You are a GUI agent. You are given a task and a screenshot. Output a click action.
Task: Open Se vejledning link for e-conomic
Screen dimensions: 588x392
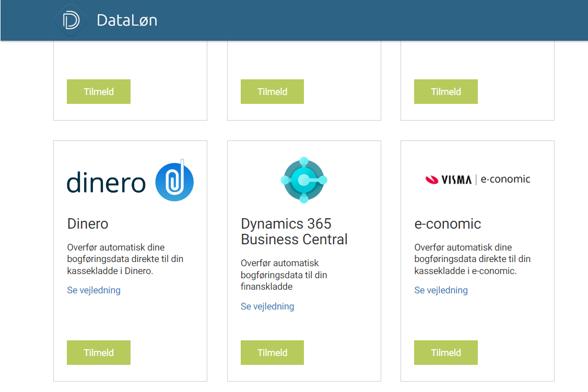tap(441, 290)
